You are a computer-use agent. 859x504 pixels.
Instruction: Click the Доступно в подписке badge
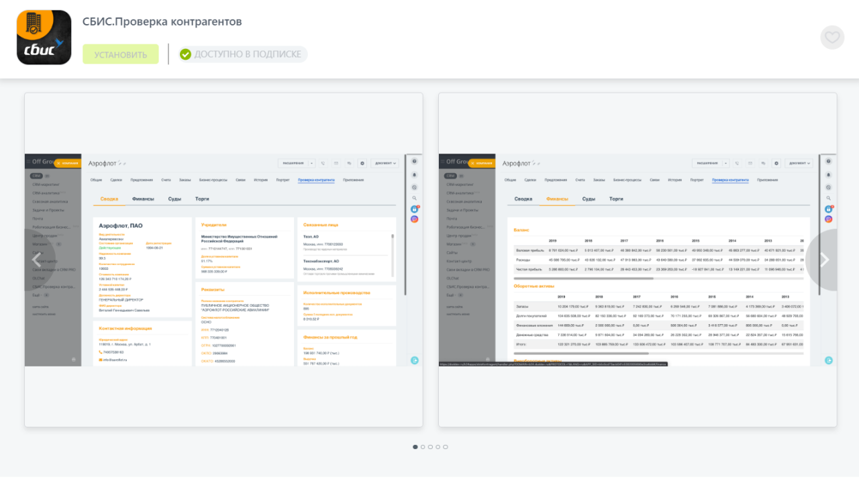tap(242, 54)
